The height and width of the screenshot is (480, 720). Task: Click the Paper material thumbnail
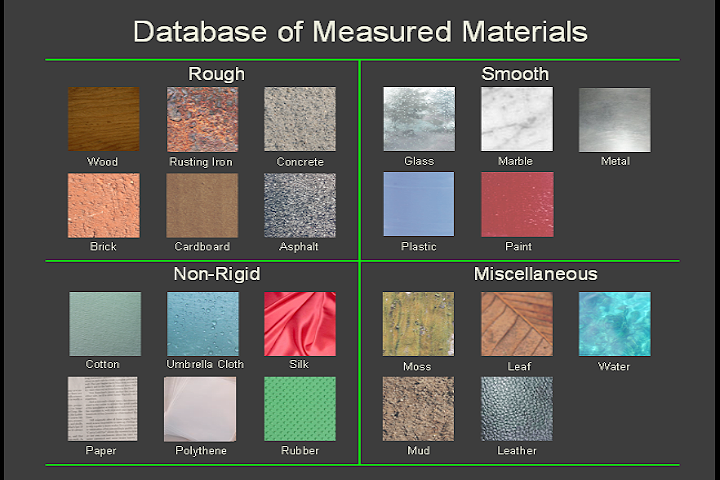click(x=103, y=409)
